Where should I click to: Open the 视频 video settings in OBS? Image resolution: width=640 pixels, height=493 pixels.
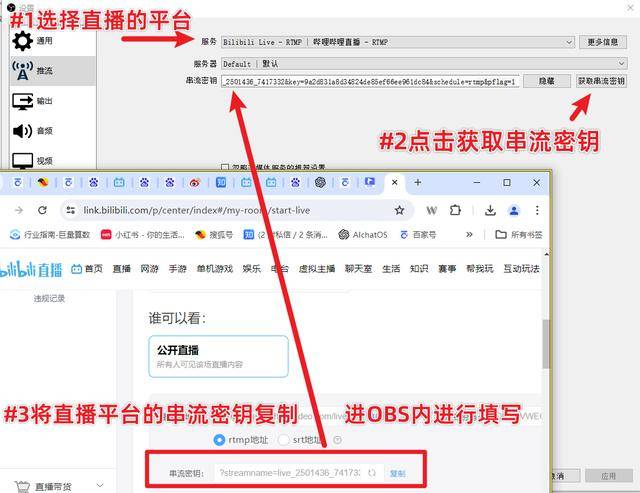click(33, 160)
